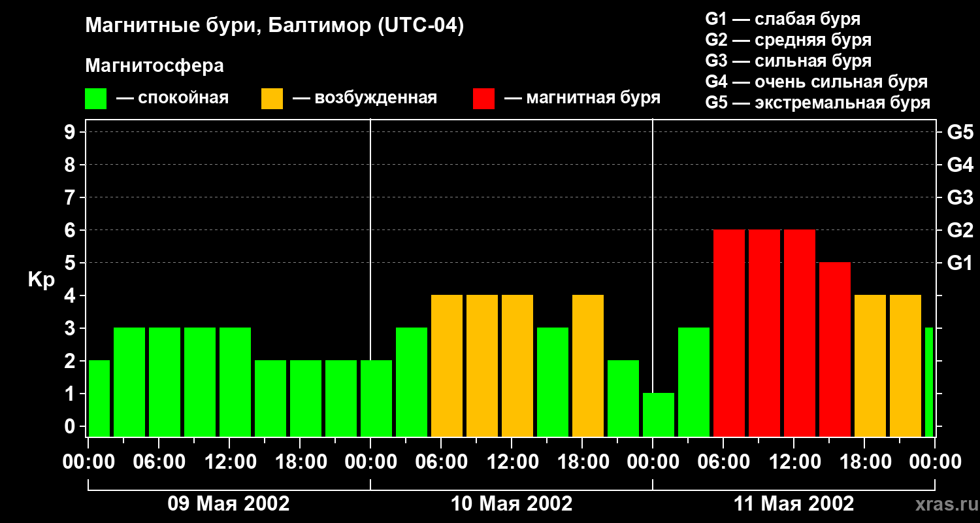
Task: Click the 'Kp' axis title
Action: click(x=41, y=280)
